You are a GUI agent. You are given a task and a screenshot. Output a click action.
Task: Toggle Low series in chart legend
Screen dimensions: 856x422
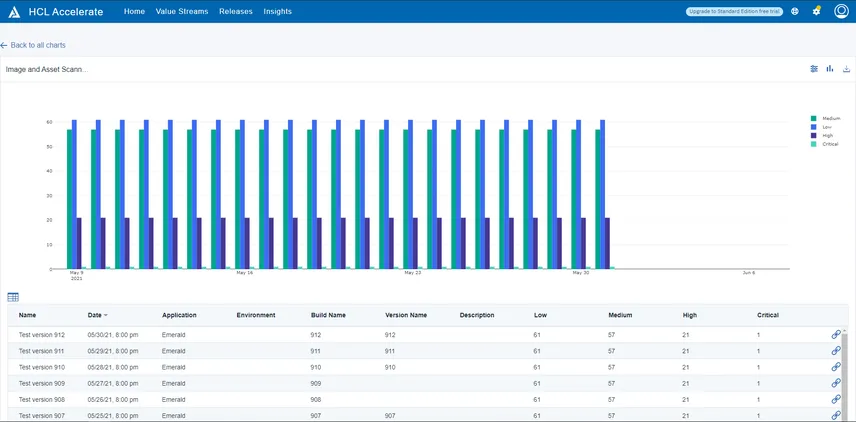[826, 127]
